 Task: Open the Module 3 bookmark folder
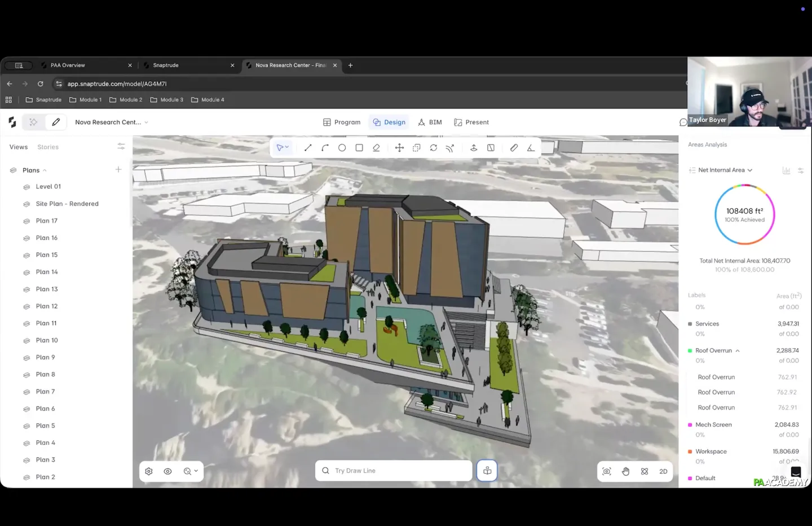(167, 100)
